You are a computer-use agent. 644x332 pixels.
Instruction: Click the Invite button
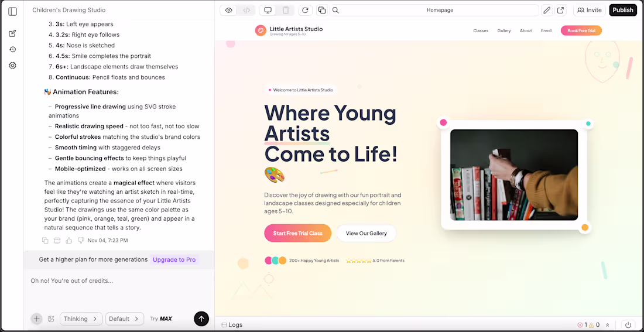[590, 11]
